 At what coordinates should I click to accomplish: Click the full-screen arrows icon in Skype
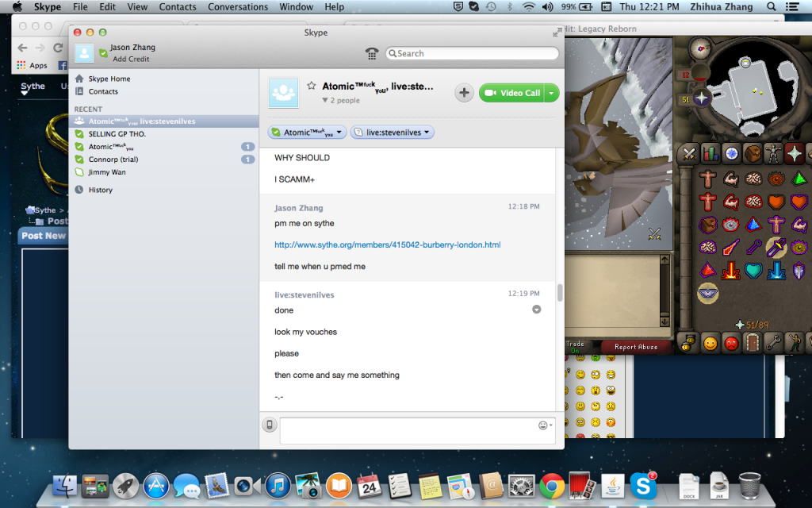[556, 33]
